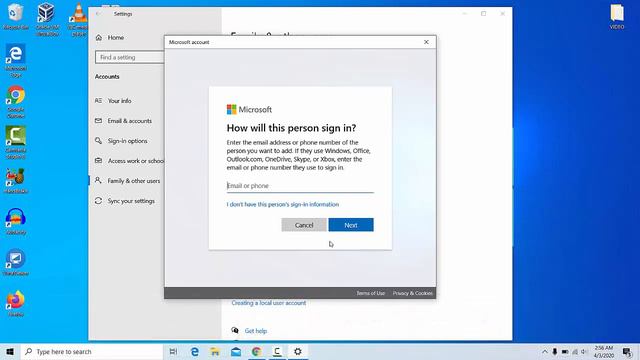Open Privacy & Cookies link

[413, 293]
